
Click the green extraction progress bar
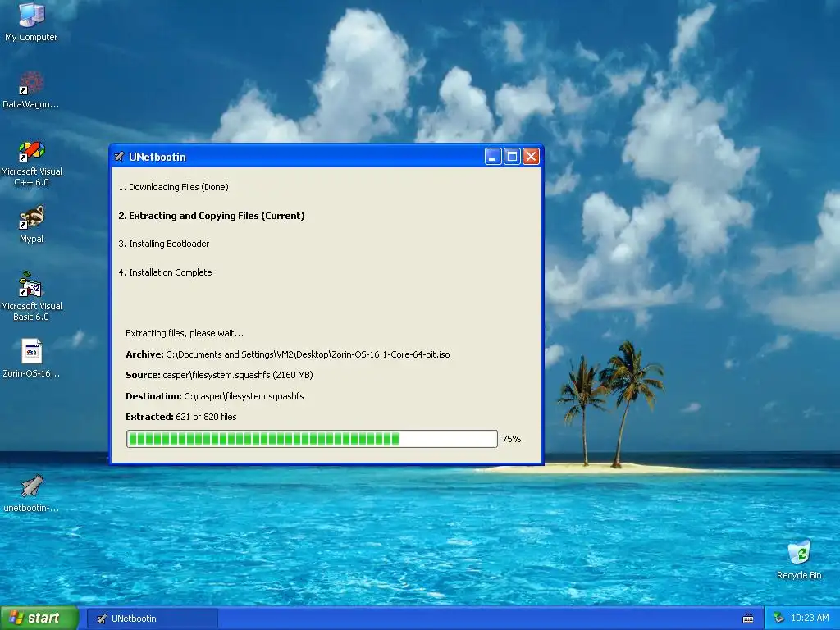312,439
